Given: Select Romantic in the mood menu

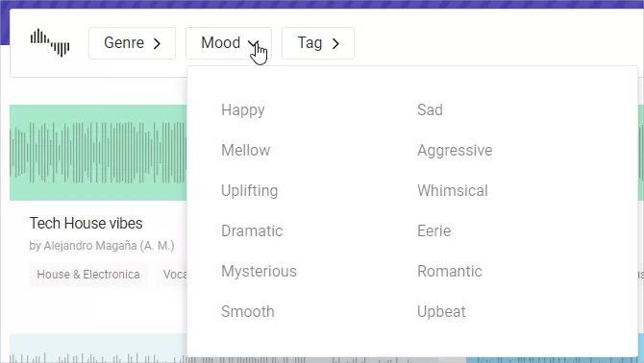Looking at the screenshot, I should (449, 271).
